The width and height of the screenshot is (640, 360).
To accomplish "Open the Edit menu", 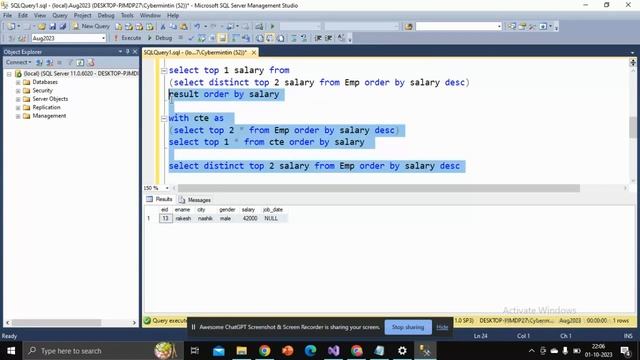I will click(x=23, y=16).
